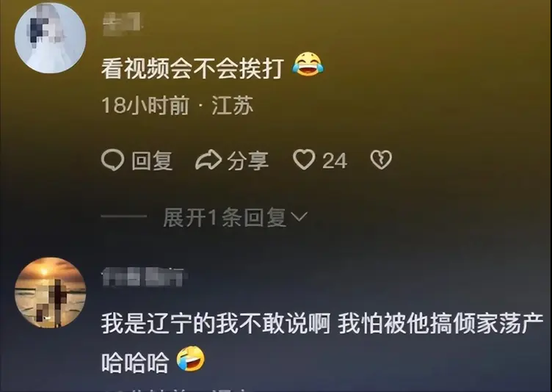Click the rolling laughing emoji after 哈哈哈
The width and height of the screenshot is (552, 392).
pos(190,359)
